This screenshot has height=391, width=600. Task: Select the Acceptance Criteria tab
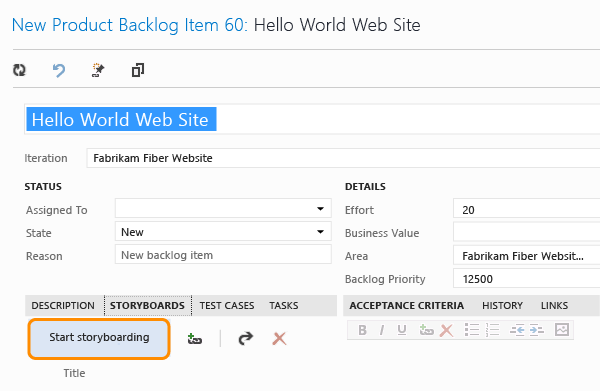(x=406, y=306)
